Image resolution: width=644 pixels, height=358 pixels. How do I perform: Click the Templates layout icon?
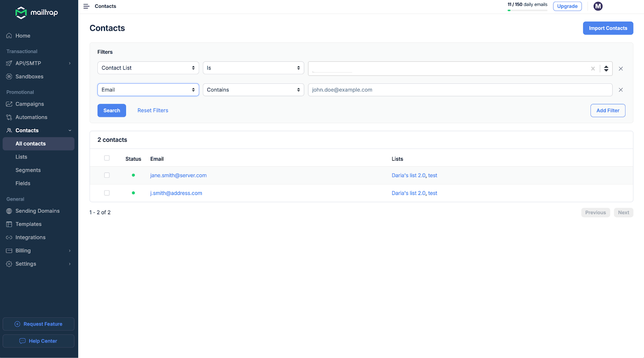click(9, 224)
